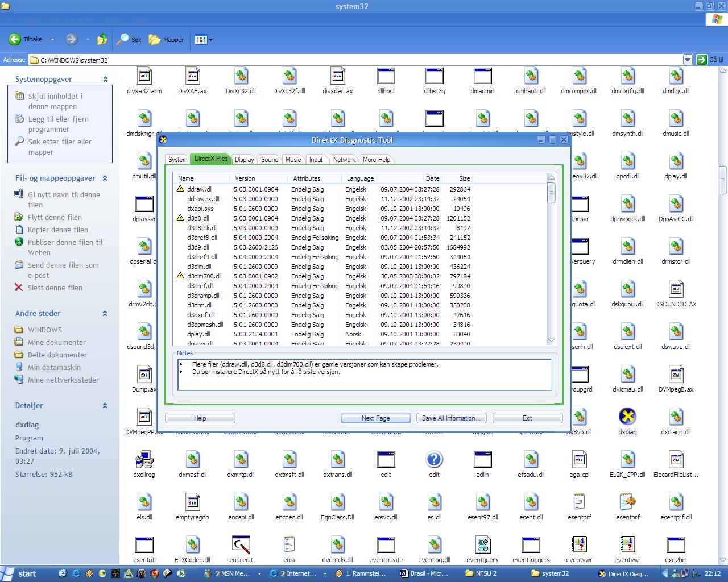Click the Exit button in DirectX dialog
This screenshot has width=728, height=582.
pyautogui.click(x=527, y=418)
